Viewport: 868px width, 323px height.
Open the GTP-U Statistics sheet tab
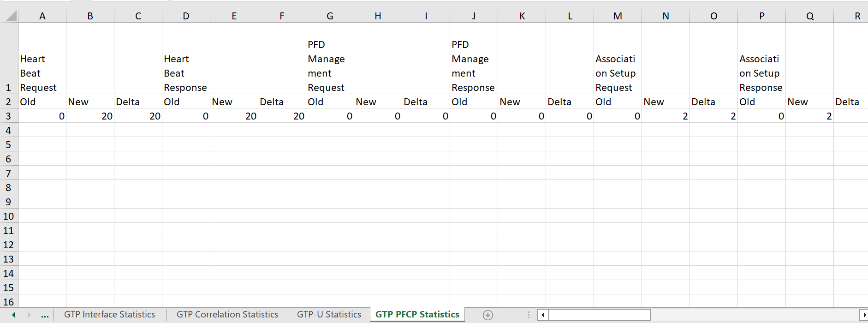(x=329, y=315)
